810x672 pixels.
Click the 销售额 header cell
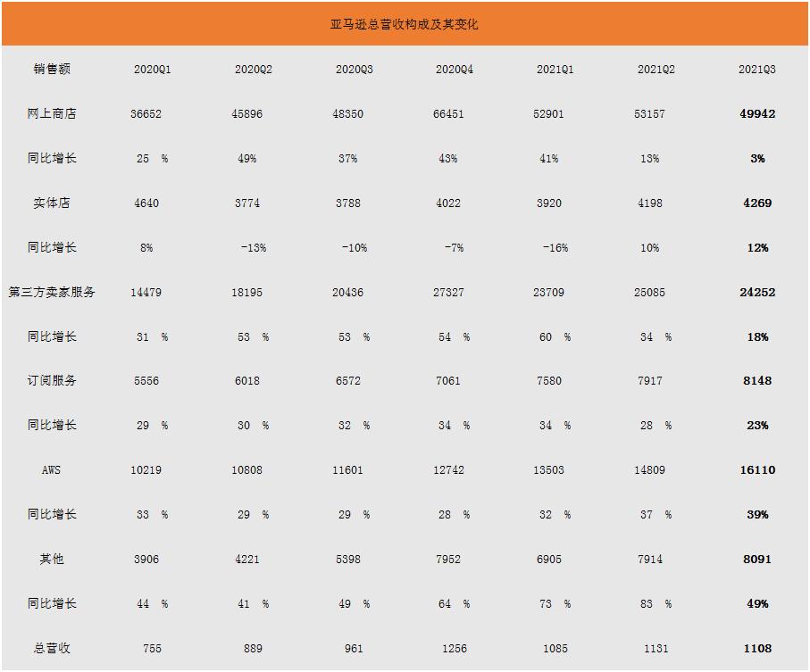52,69
